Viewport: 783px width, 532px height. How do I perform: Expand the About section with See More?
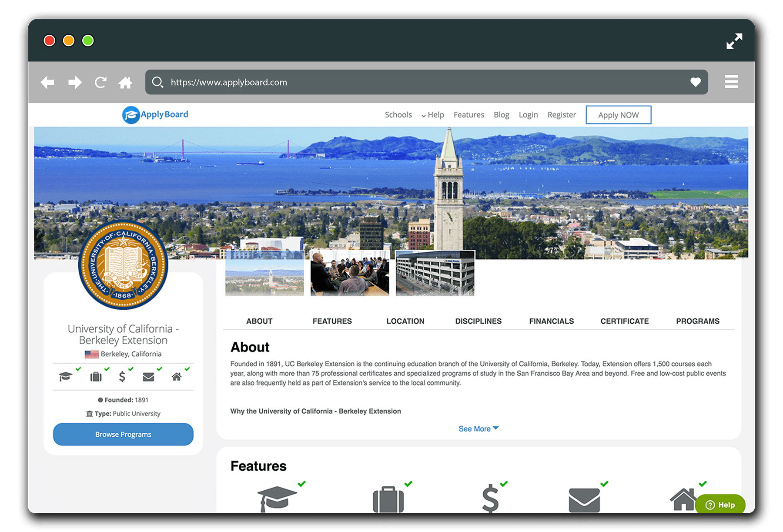click(478, 429)
